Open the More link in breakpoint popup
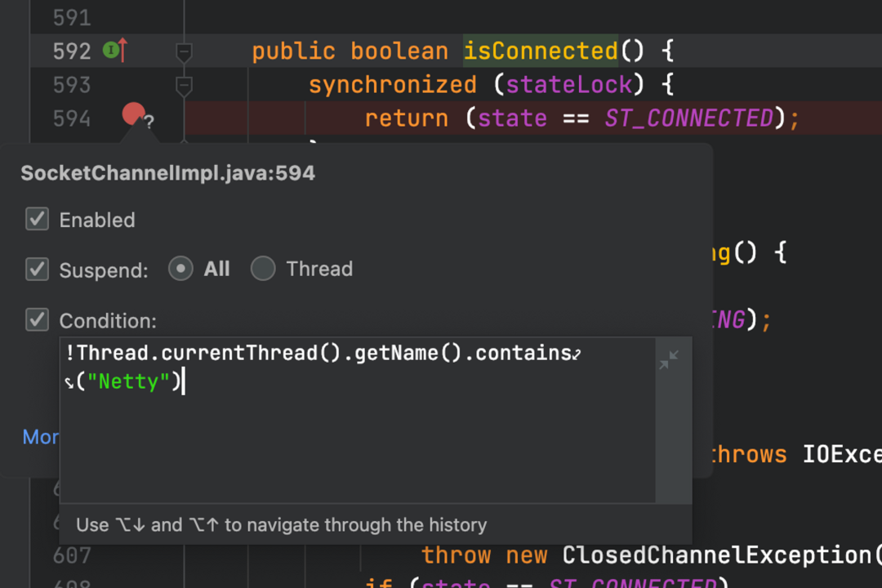The width and height of the screenshot is (882, 588). 41,437
